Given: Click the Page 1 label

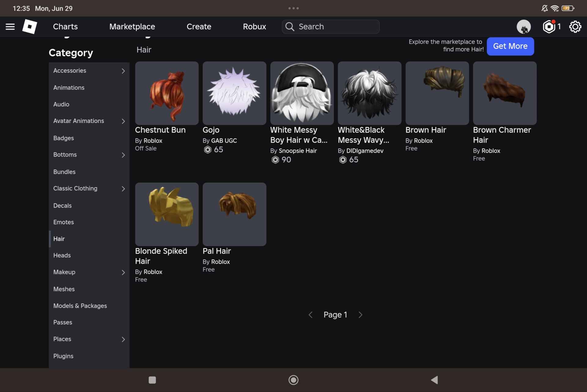Looking at the screenshot, I should pyautogui.click(x=335, y=315).
